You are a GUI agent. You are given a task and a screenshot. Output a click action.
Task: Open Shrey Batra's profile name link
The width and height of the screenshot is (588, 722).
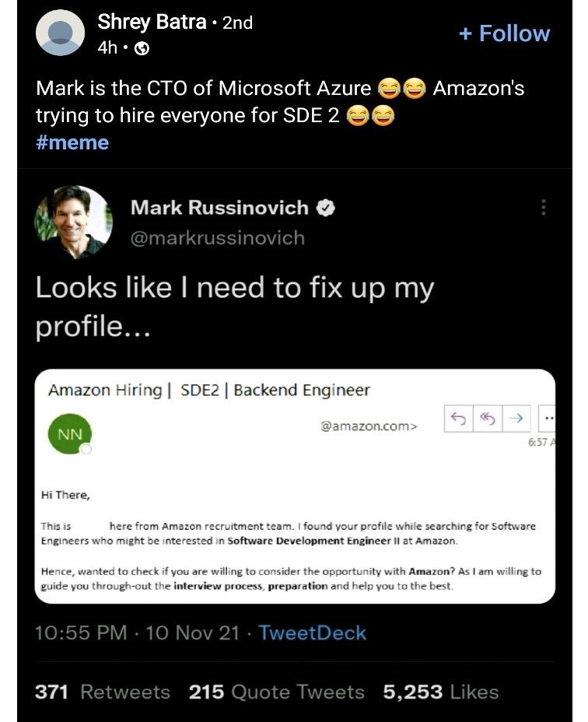click(x=151, y=23)
